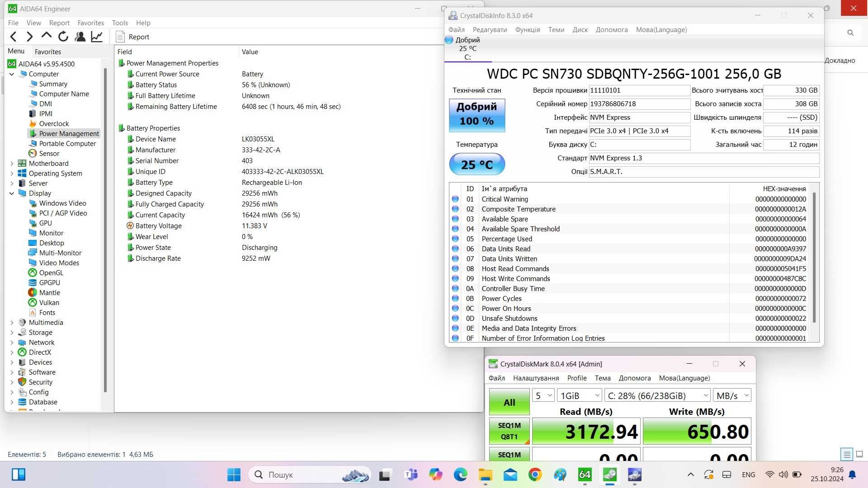Open CrystalDiskMark Налаштування menu
The height and width of the screenshot is (488, 868).
point(536,378)
